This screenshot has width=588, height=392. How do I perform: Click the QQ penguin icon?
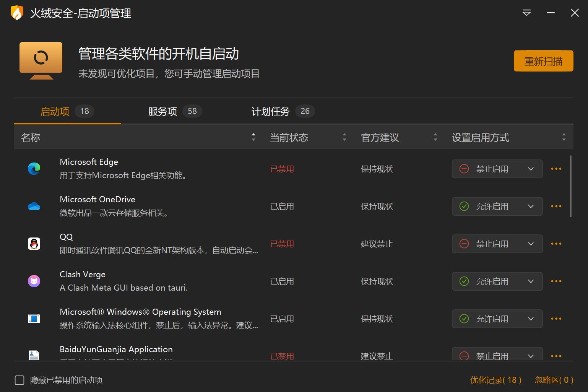click(34, 244)
